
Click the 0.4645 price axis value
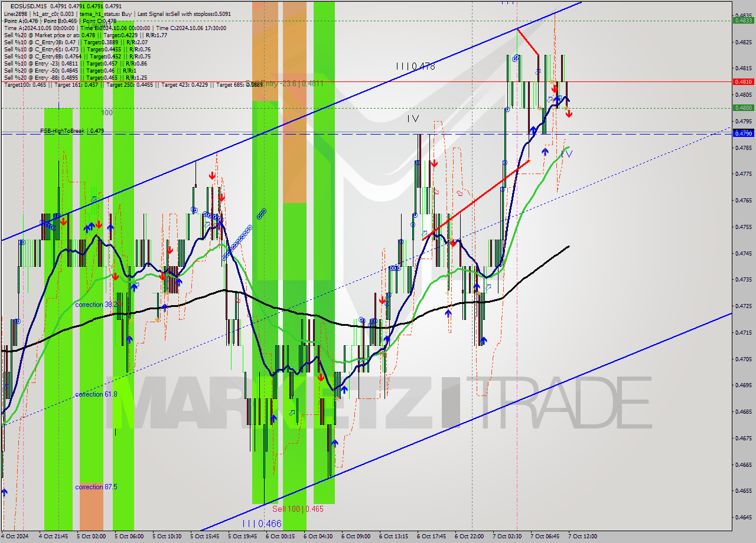click(743, 517)
